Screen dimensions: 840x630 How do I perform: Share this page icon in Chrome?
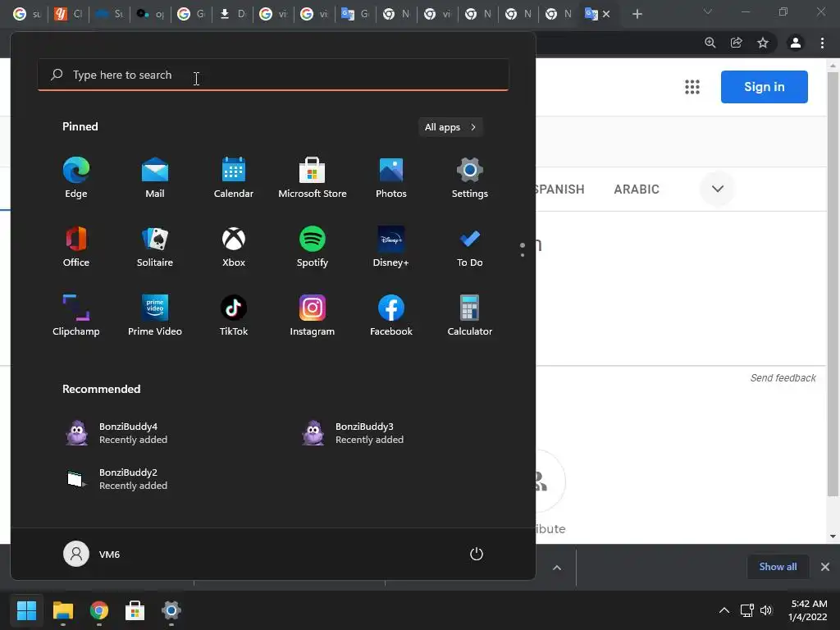[x=737, y=43]
